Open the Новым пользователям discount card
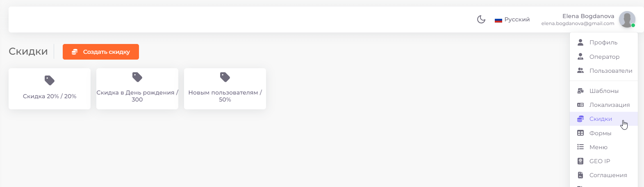The width and height of the screenshot is (644, 187). [225, 89]
